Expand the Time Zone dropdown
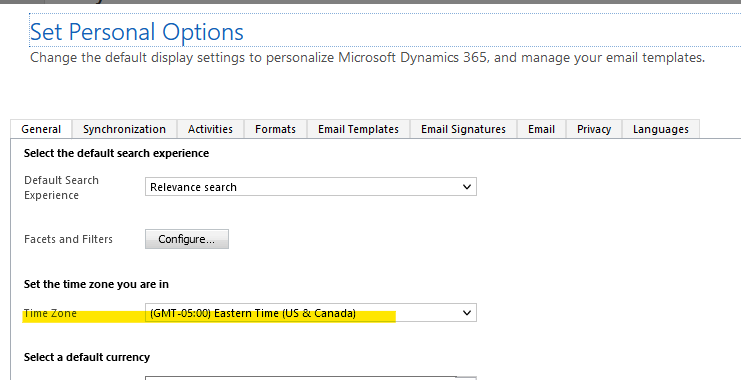 310,313
